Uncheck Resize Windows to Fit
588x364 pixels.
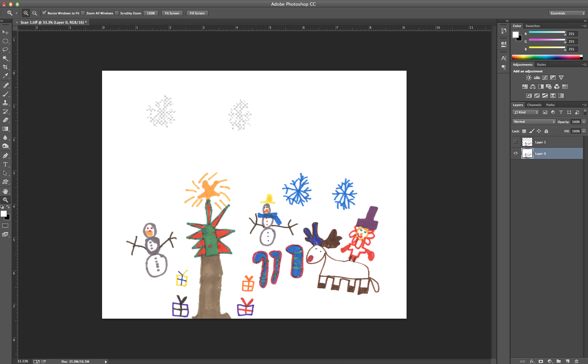coord(44,13)
